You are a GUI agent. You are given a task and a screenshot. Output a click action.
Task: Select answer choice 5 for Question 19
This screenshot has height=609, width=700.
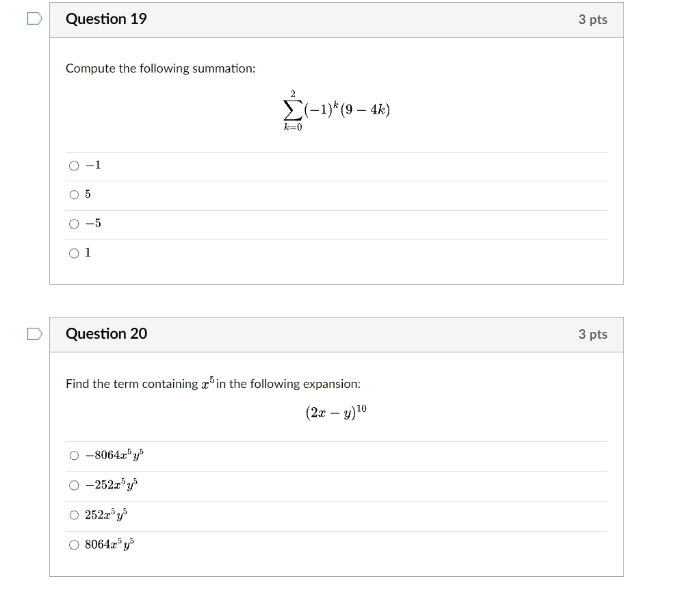[x=74, y=194]
